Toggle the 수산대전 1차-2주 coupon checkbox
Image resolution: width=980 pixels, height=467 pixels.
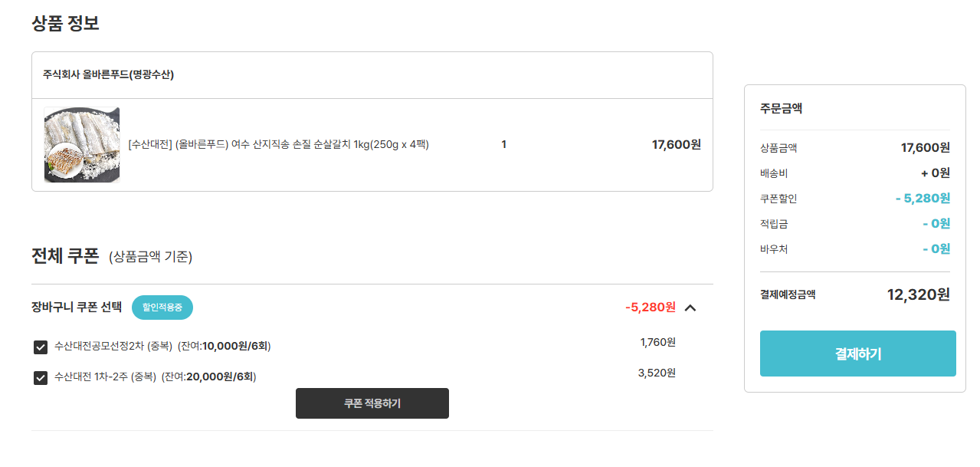[x=41, y=377]
